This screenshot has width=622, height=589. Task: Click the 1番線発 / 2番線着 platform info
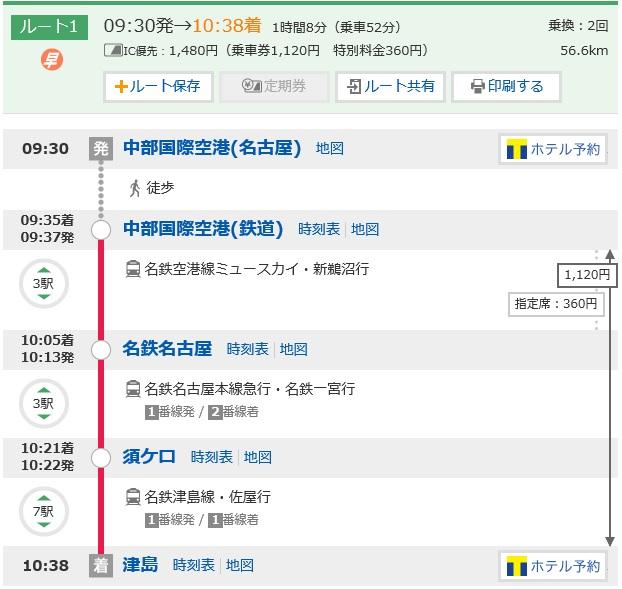point(202,412)
